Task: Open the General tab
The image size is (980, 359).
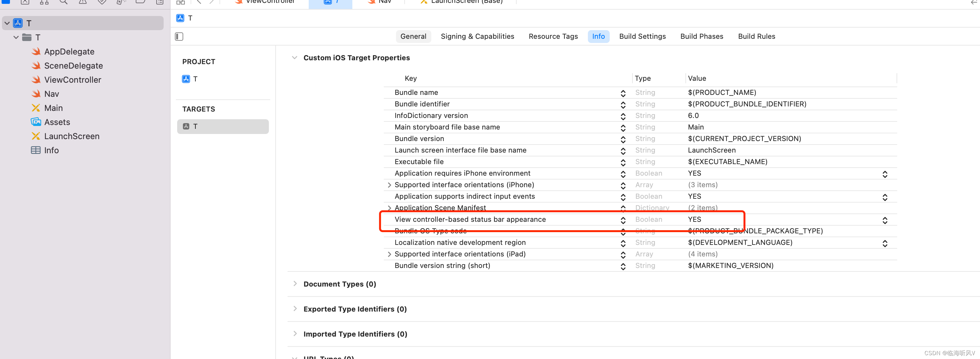Action: coord(413,37)
